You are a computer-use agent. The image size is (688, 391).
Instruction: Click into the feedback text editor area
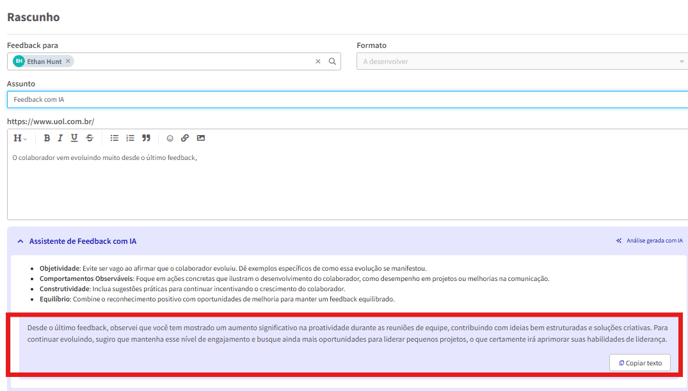pyautogui.click(x=348, y=183)
